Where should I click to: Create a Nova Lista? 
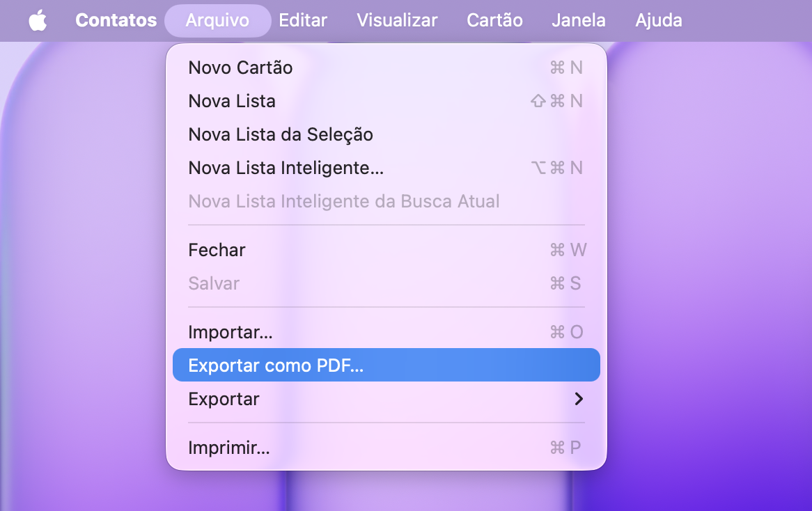click(387, 101)
